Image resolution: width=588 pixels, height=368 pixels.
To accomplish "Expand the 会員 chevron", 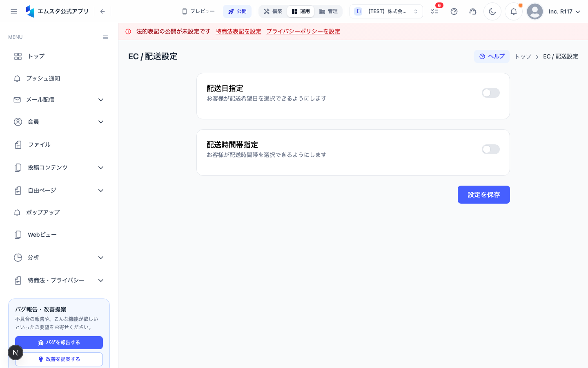I will click(x=101, y=122).
